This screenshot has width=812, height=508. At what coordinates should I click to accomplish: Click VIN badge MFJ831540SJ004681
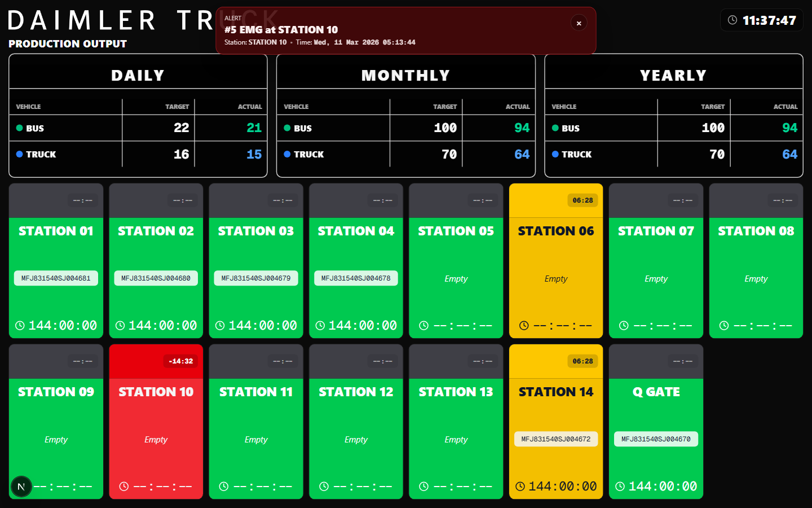(x=56, y=278)
